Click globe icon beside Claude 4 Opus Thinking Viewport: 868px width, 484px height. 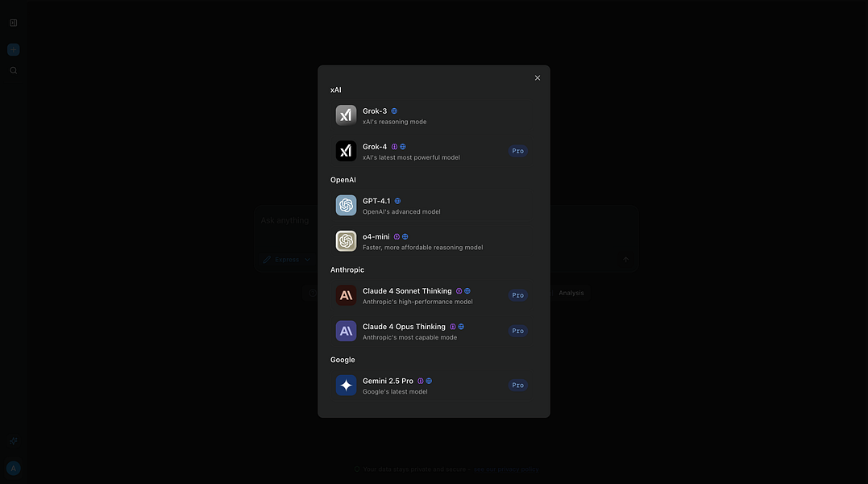point(461,327)
